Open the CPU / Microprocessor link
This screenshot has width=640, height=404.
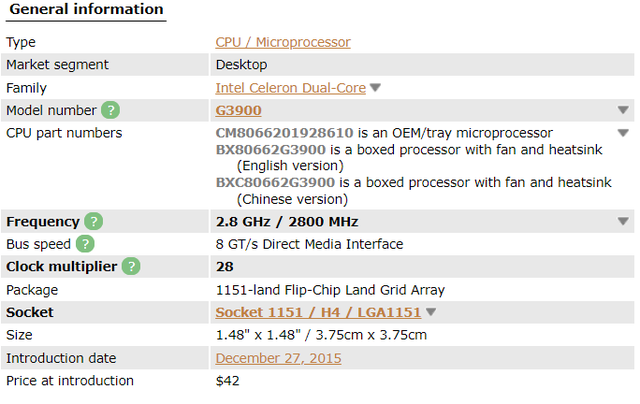pyautogui.click(x=283, y=42)
